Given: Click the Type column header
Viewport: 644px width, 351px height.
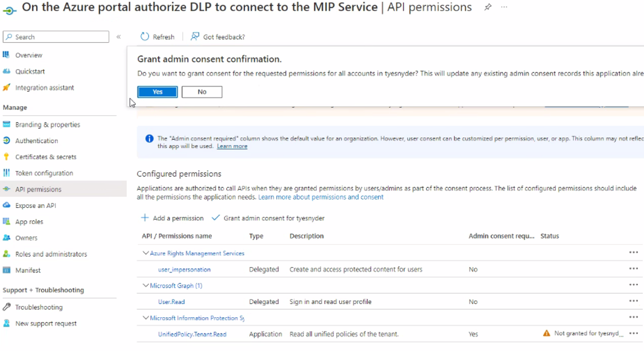Looking at the screenshot, I should point(256,236).
